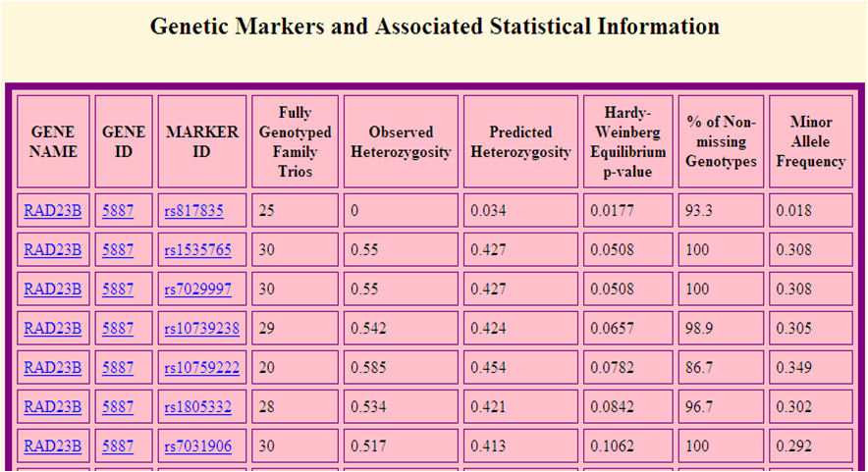
Task: Select the GENE ID column header
Action: point(124,141)
